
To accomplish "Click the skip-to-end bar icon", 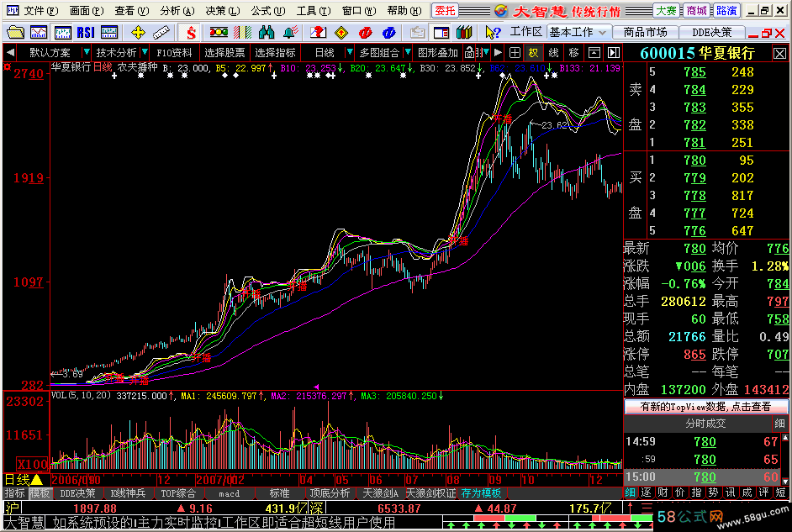I will (x=614, y=52).
